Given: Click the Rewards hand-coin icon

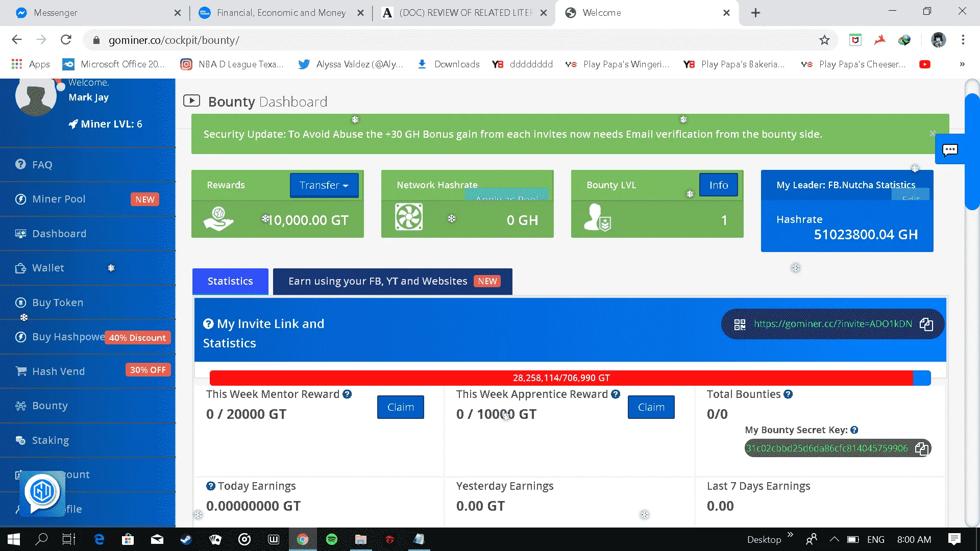Looking at the screenshot, I should pyautogui.click(x=218, y=219).
